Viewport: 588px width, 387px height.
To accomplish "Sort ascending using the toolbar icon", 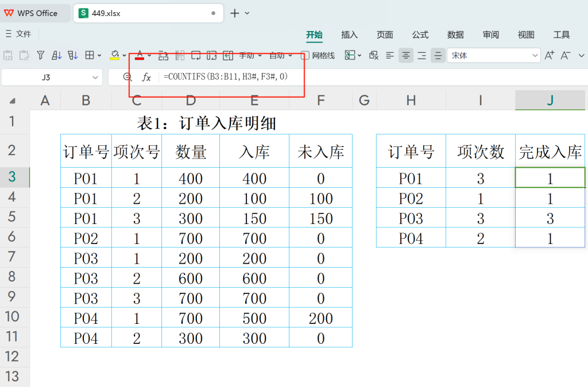I will pyautogui.click(x=57, y=56).
